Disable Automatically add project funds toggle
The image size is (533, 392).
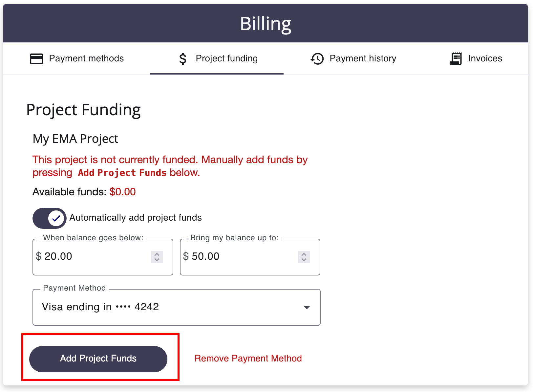tap(50, 218)
